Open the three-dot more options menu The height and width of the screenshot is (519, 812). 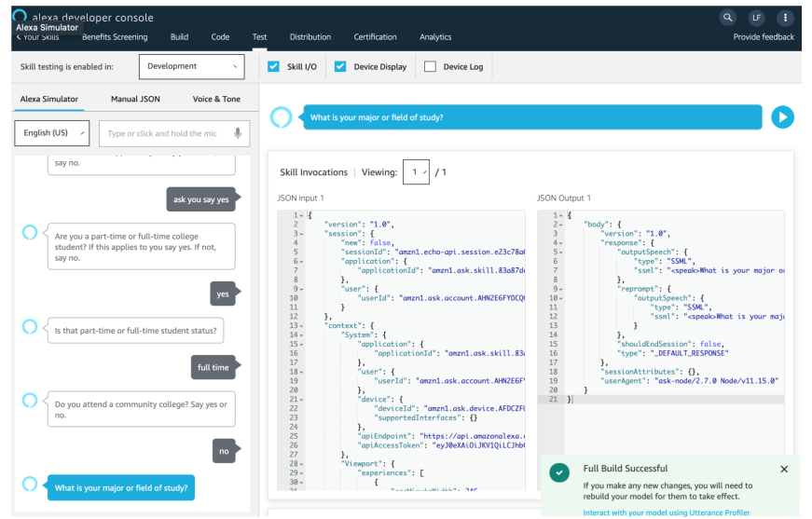[784, 18]
